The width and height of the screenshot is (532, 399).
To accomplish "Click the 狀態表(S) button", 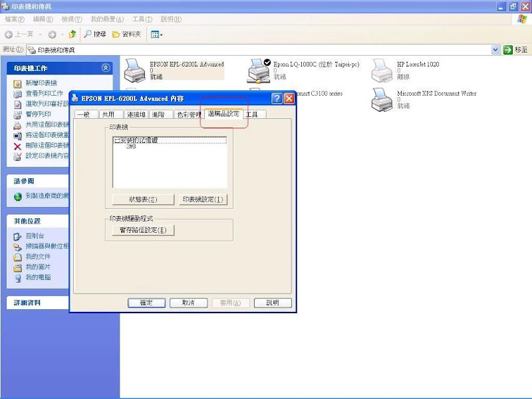I will (144, 199).
